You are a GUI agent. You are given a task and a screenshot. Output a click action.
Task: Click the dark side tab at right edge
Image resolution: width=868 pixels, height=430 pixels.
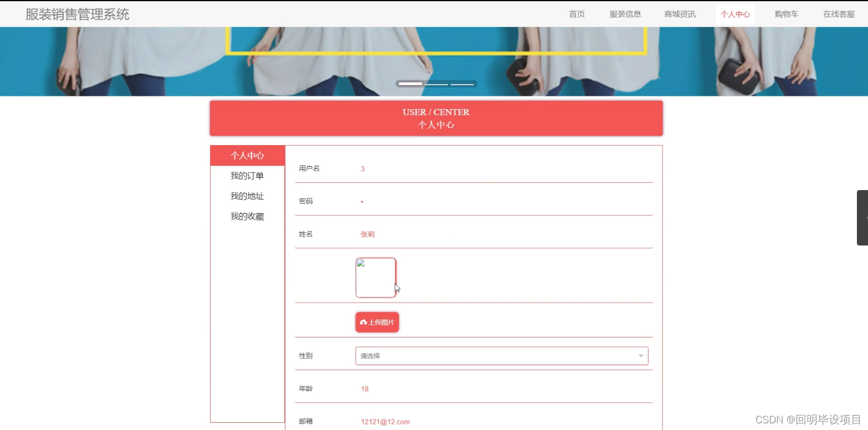[862, 218]
